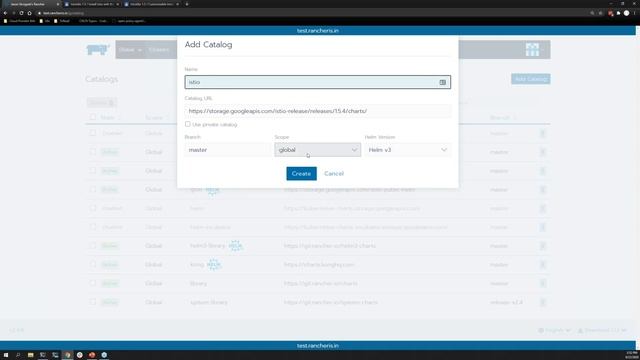Open the red circular app in taskbar

coord(92,355)
